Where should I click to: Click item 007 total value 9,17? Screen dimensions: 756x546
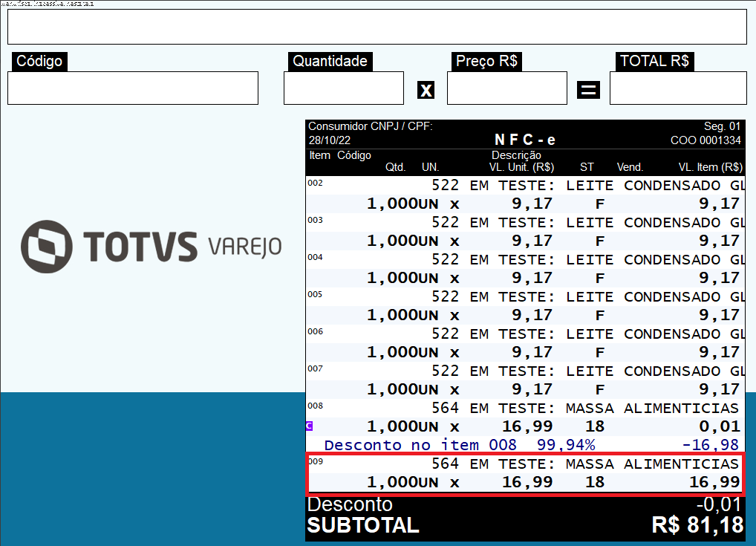click(720, 389)
